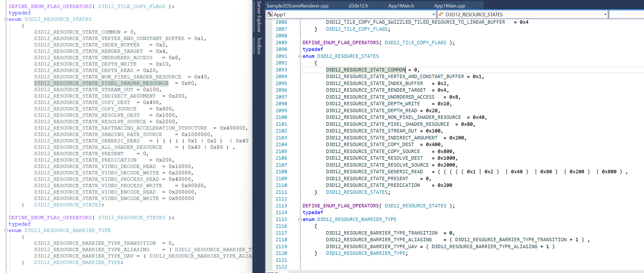The height and width of the screenshot is (273, 644).
Task: Click DEFINE_ENUM_FLAG_OPERATORS macro on line 2113
Action: tap(341, 206)
